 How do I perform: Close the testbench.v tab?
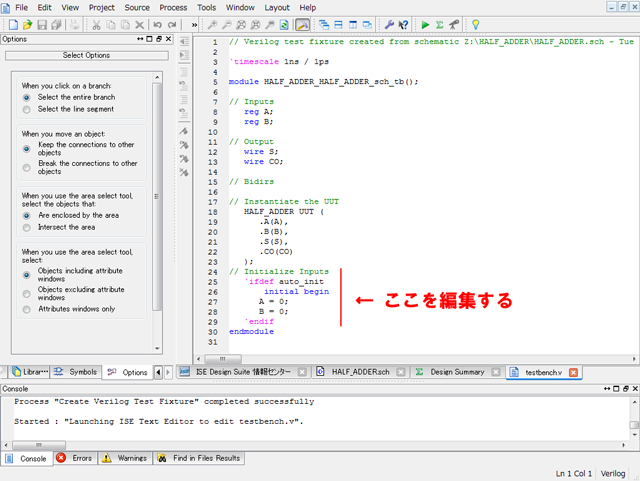(573, 372)
